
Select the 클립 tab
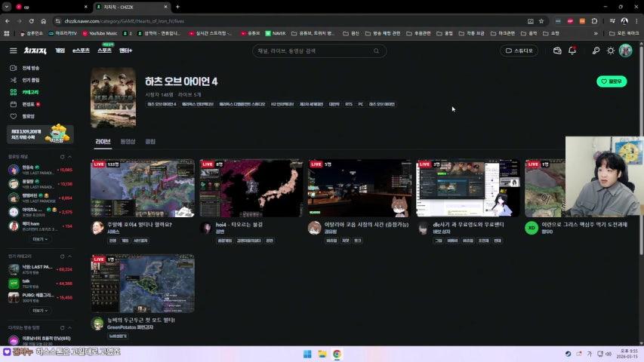click(150, 141)
